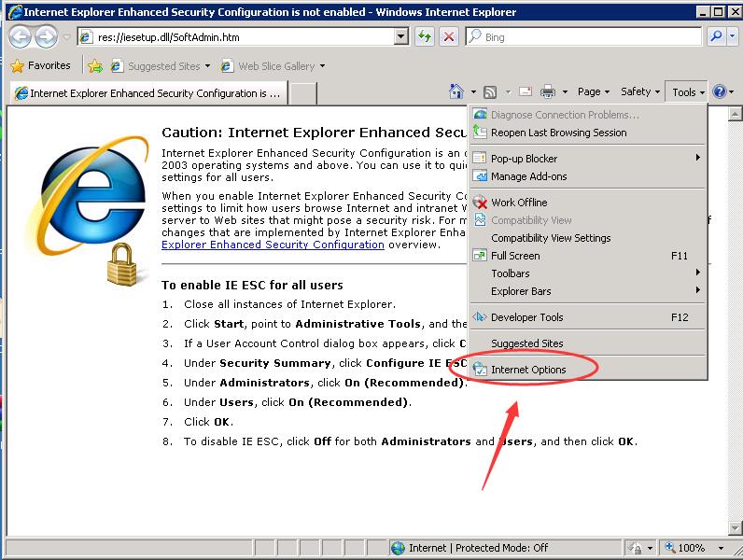Click the Bing search box
The width and height of the screenshot is (743, 560).
(x=583, y=36)
